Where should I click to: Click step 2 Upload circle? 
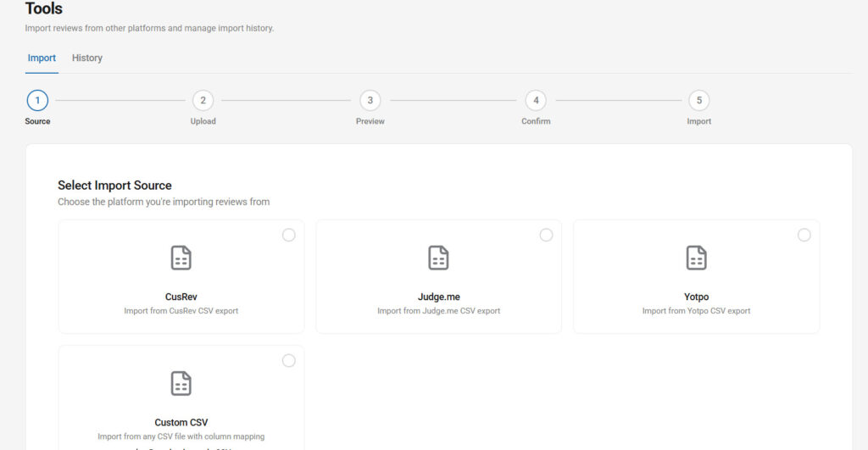pos(203,100)
